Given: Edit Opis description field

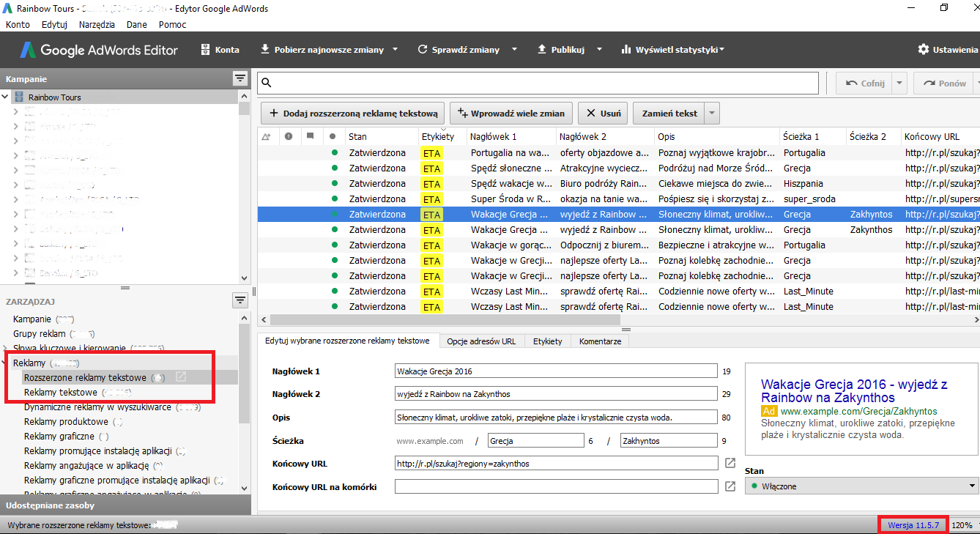Looking at the screenshot, I should [x=556, y=418].
